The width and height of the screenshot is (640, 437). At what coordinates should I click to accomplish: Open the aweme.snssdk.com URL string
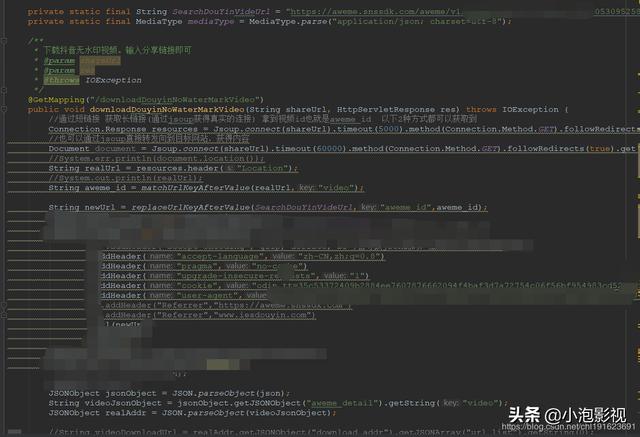(x=375, y=11)
